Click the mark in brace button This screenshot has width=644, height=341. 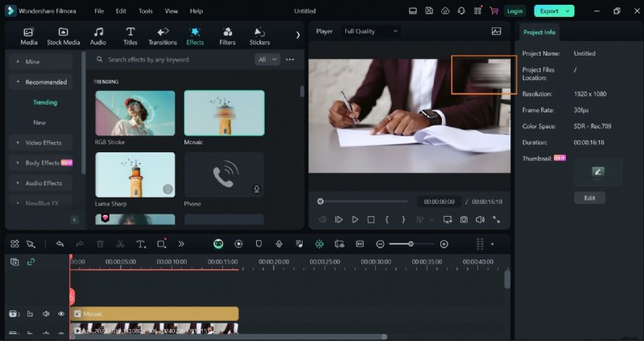387,219
